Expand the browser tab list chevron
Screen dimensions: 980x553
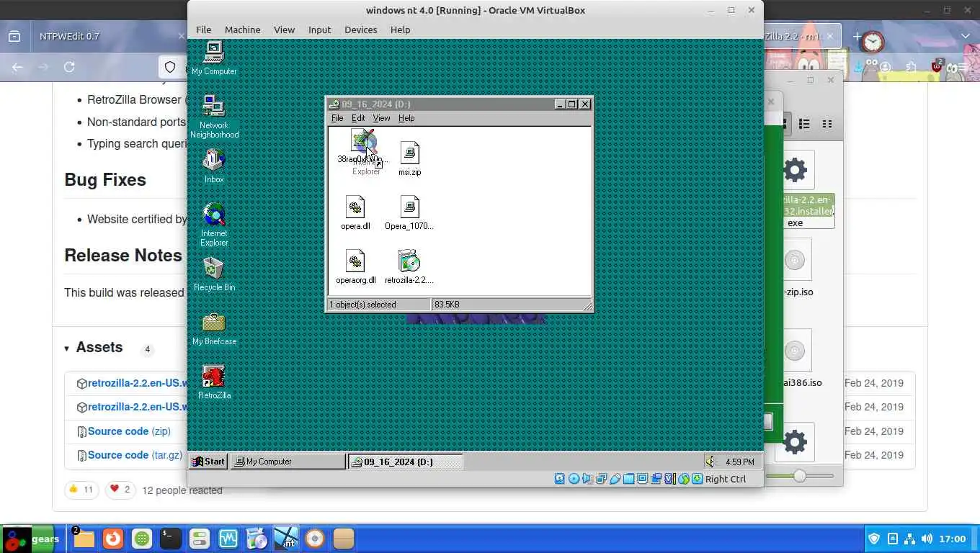click(966, 36)
